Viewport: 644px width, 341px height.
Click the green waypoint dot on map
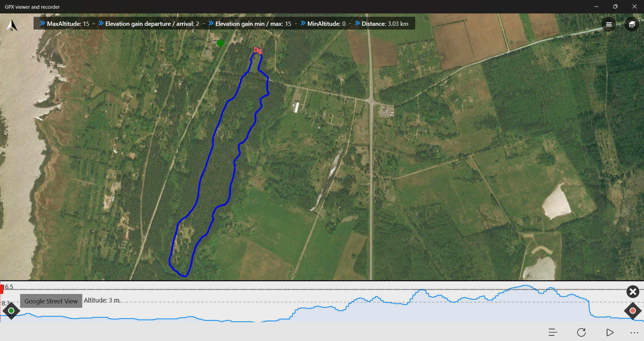pyautogui.click(x=220, y=43)
